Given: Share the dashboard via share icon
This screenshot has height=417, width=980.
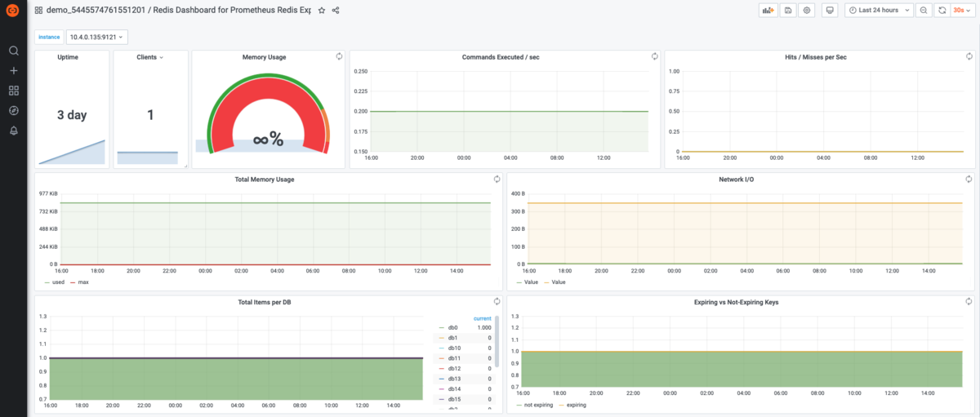Looking at the screenshot, I should [336, 11].
